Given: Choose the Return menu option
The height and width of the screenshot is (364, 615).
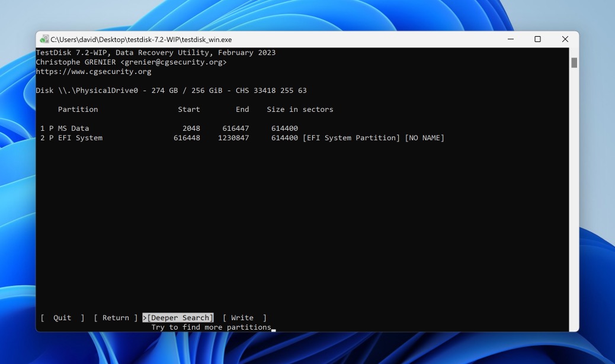Looking at the screenshot, I should (116, 318).
